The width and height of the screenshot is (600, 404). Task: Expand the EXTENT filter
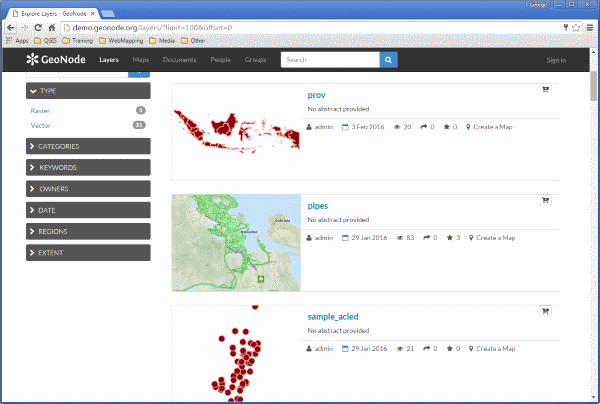tap(88, 252)
